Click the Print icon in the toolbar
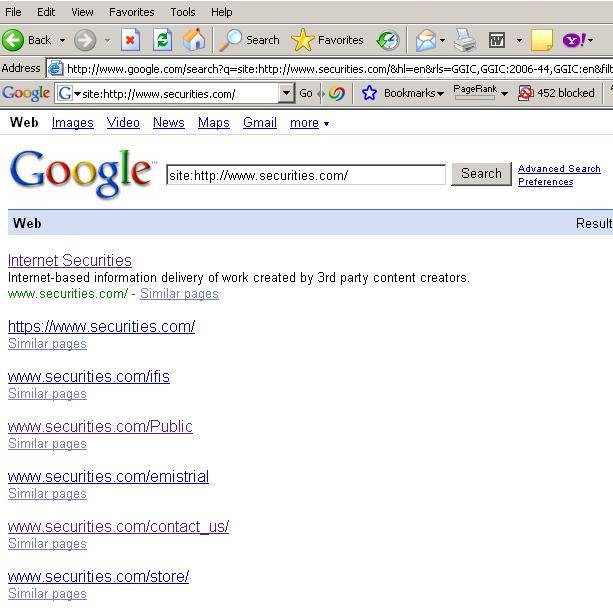This screenshot has width=613, height=613. [465, 40]
